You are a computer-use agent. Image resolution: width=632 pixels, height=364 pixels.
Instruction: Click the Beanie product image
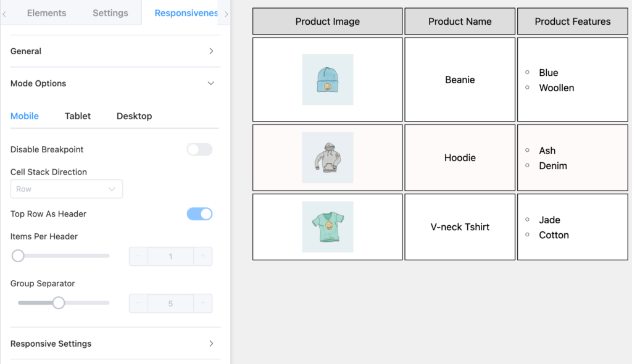(x=328, y=80)
